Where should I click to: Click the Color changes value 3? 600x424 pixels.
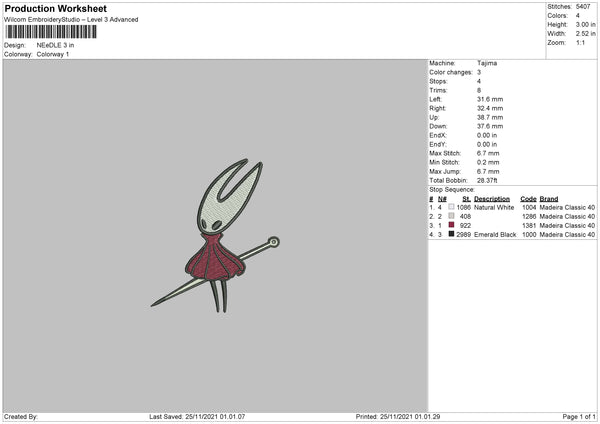tap(479, 72)
